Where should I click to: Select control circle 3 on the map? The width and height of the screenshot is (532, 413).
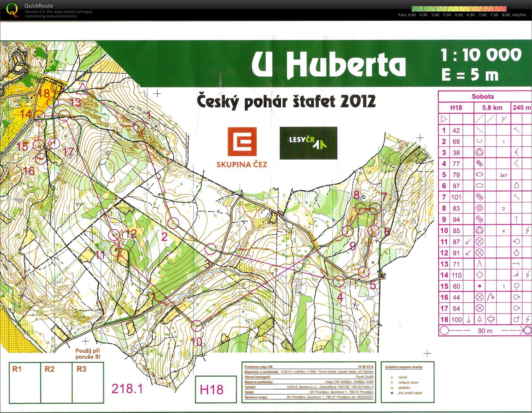[x=210, y=249]
